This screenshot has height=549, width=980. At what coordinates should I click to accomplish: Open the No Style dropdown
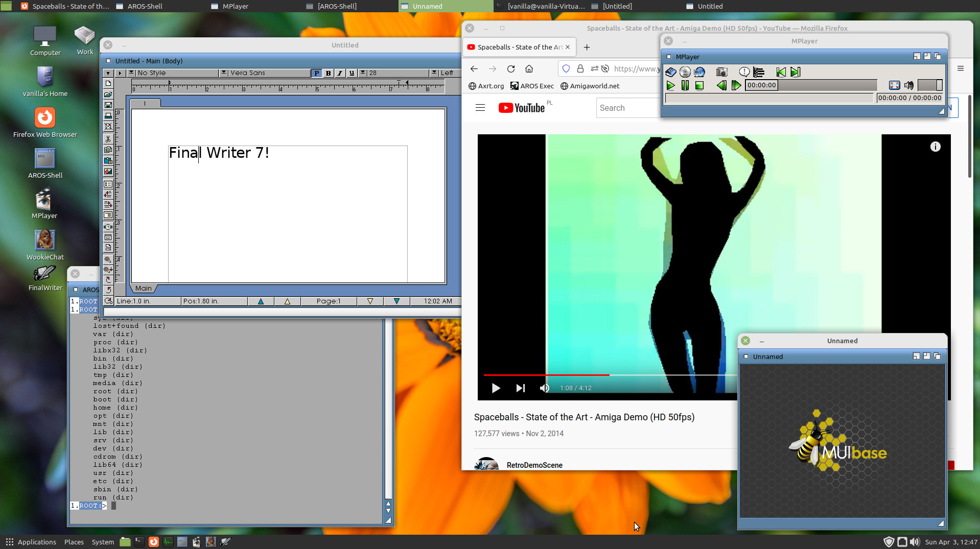[131, 73]
